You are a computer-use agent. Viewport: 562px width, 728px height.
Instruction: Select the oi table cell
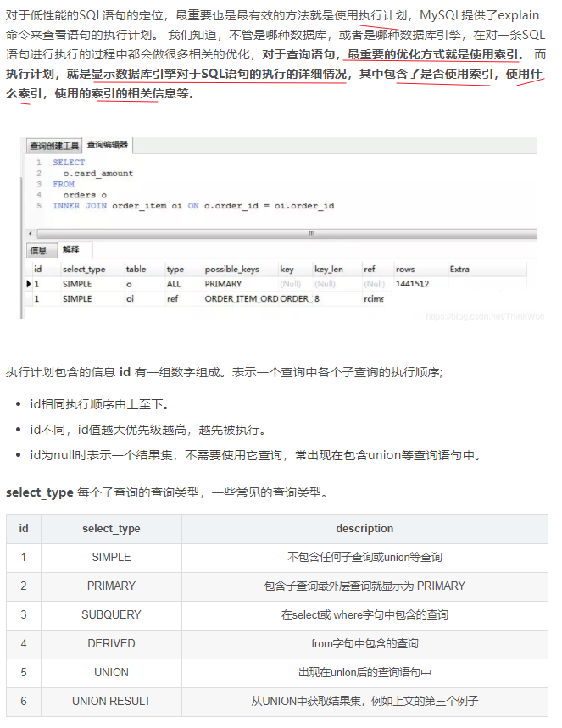coord(130,298)
